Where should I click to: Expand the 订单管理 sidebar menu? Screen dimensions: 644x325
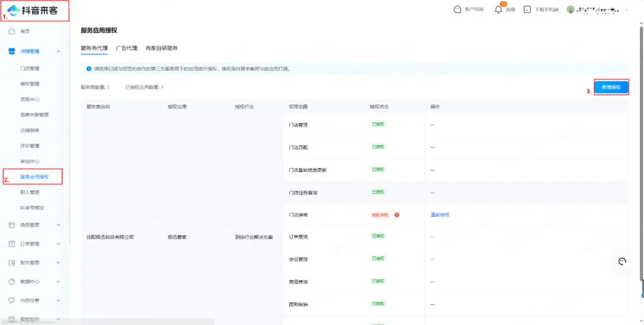click(x=58, y=244)
